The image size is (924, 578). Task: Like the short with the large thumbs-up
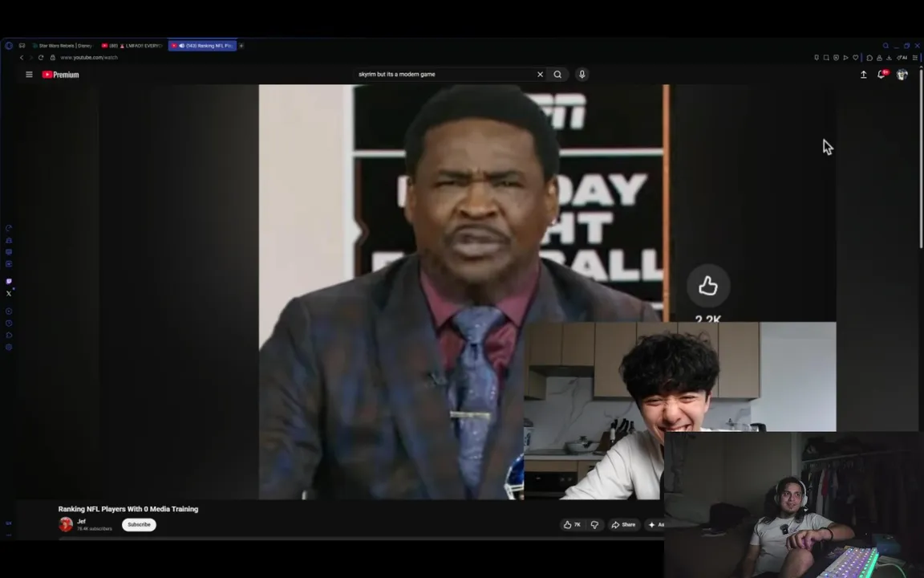pyautogui.click(x=707, y=286)
